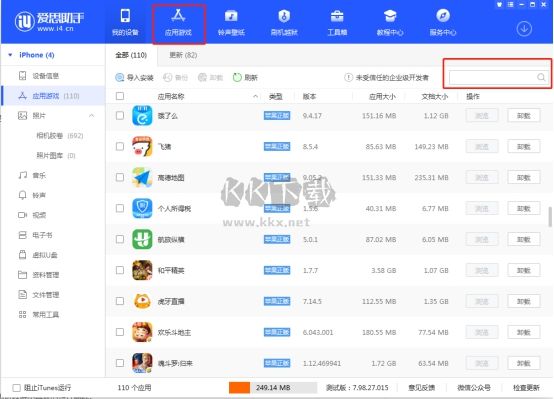The width and height of the screenshot is (554, 399).
Task: Sort by the 版本 column header
Action: (309, 96)
